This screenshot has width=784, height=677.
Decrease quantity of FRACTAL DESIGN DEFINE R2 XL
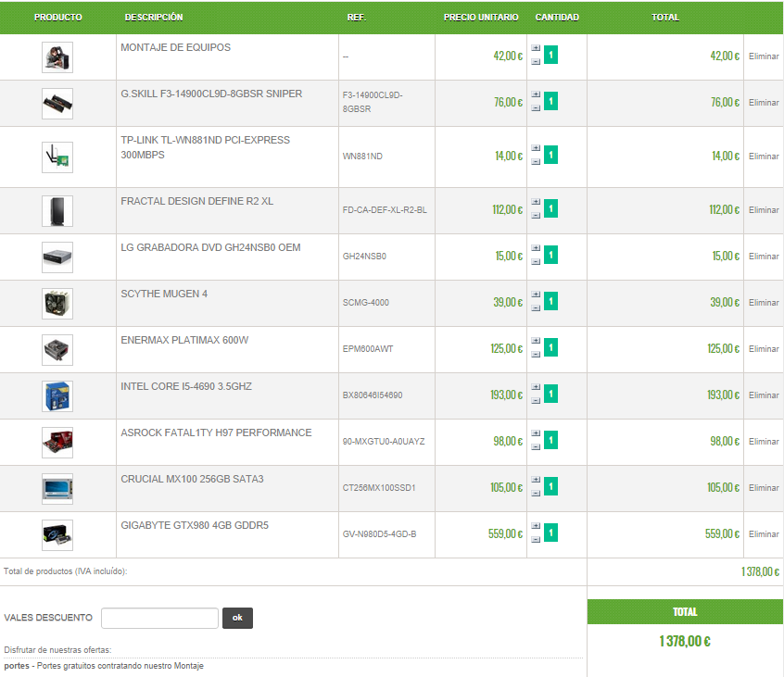(536, 216)
